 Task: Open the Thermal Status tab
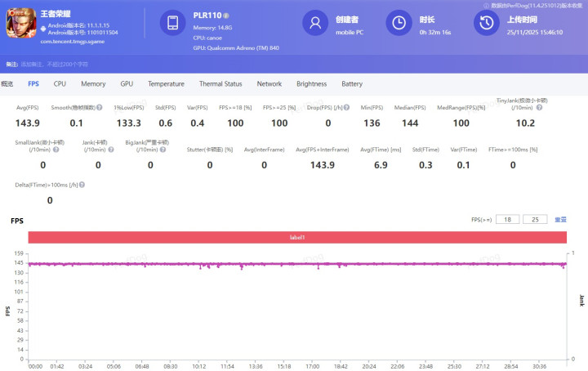(220, 84)
